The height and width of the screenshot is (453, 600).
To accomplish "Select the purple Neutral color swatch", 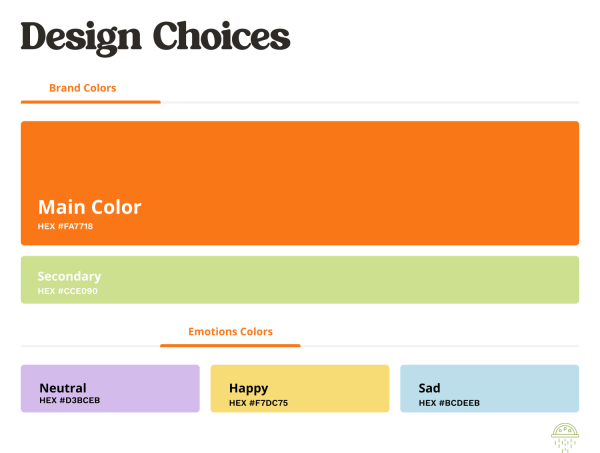I will (x=110, y=388).
